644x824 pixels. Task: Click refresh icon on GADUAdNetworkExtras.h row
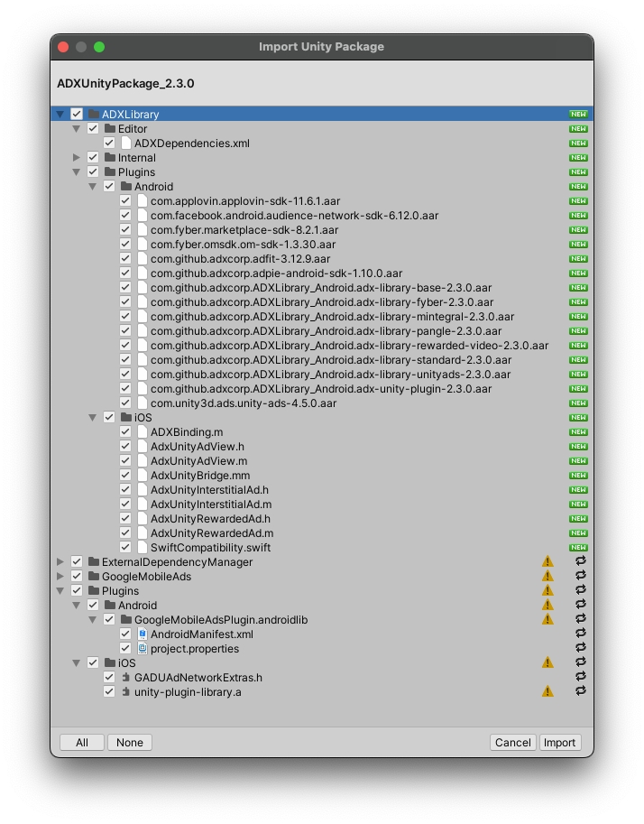coord(580,678)
